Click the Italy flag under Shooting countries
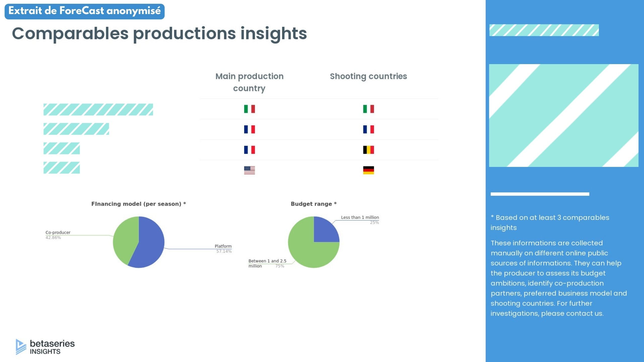 point(368,109)
